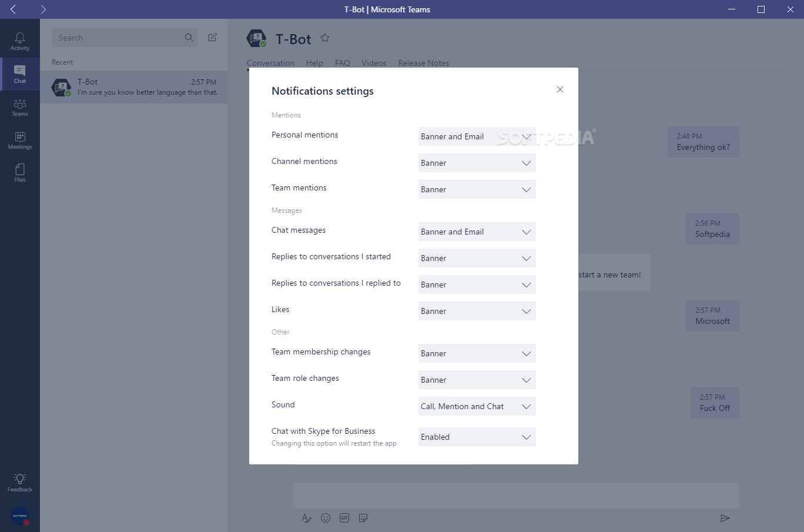Open the Activity feed in sidebar

tap(20, 41)
